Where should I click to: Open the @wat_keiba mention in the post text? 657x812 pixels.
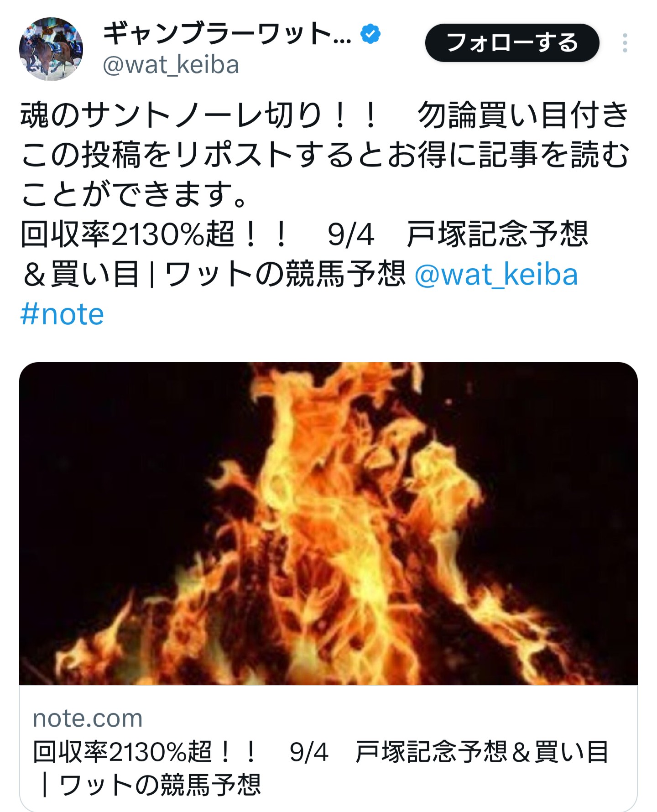(x=496, y=275)
